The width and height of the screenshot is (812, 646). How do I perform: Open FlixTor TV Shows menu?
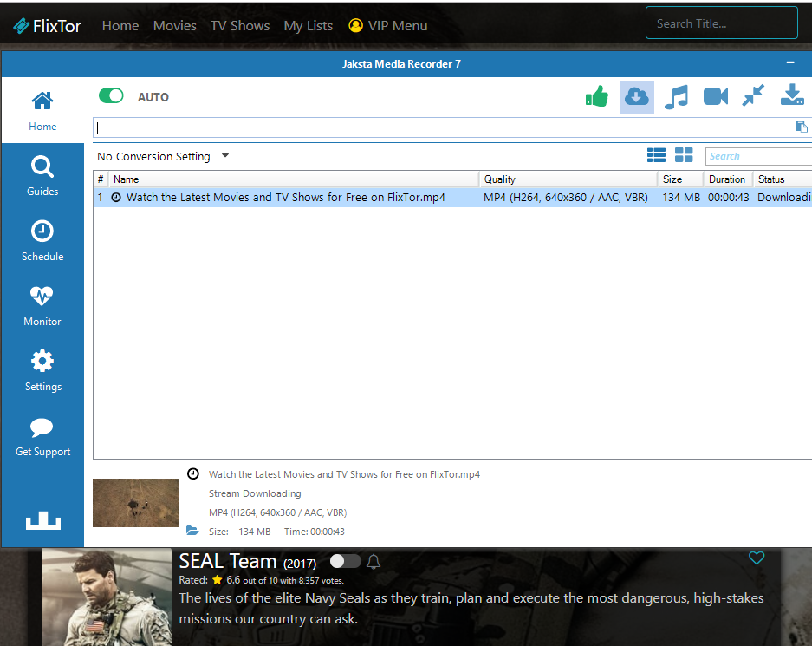(240, 26)
